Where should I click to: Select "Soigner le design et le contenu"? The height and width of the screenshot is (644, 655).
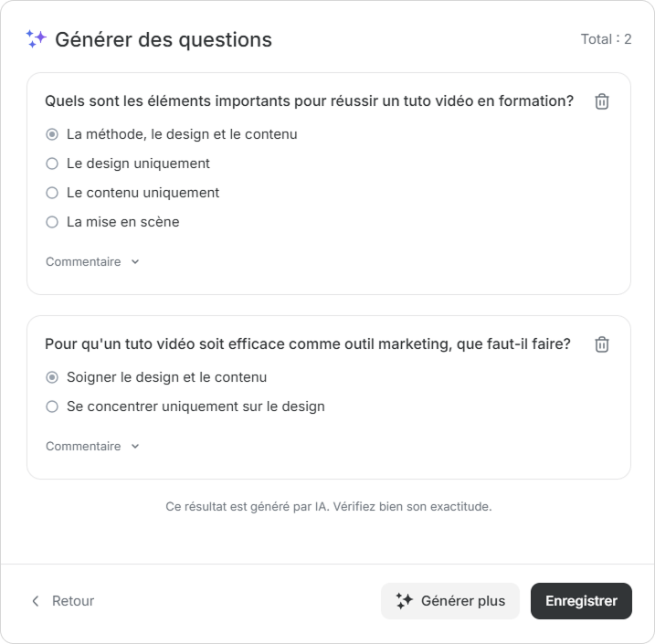click(x=52, y=377)
